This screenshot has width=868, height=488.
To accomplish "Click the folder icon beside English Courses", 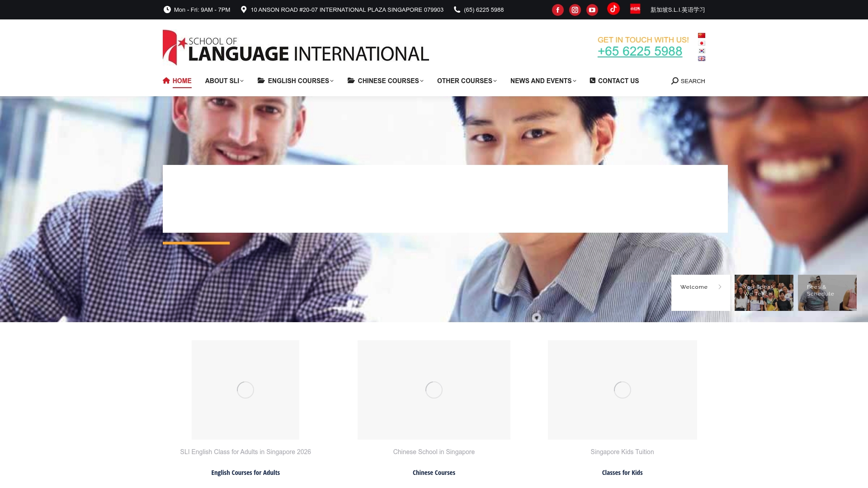I will point(261,80).
